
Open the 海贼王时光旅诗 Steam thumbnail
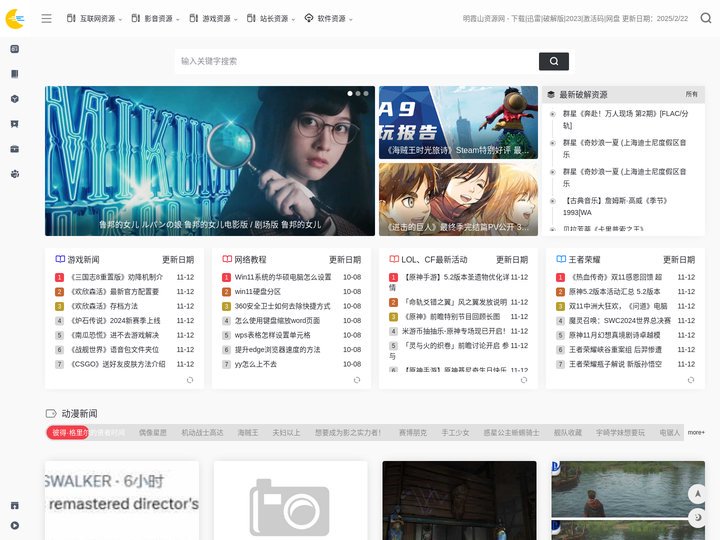click(458, 123)
